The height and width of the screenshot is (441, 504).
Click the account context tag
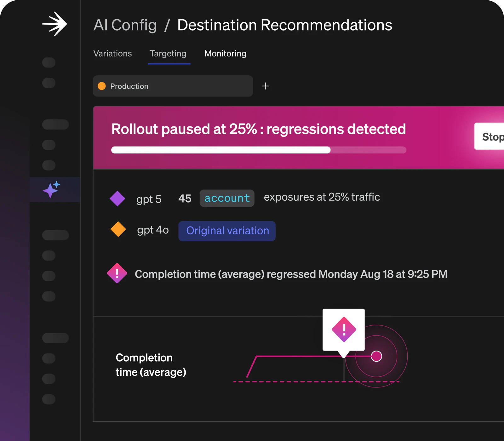[227, 198]
